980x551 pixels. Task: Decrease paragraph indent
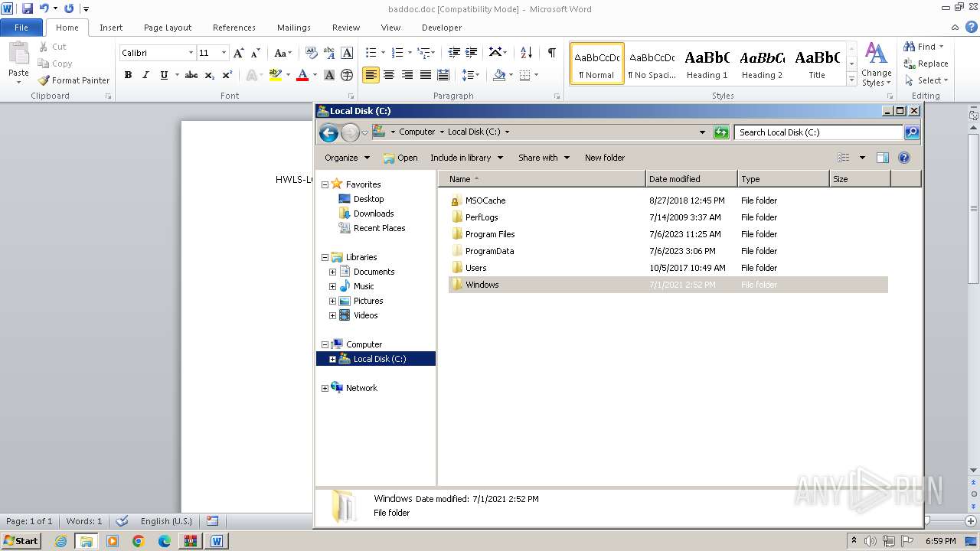(x=454, y=53)
